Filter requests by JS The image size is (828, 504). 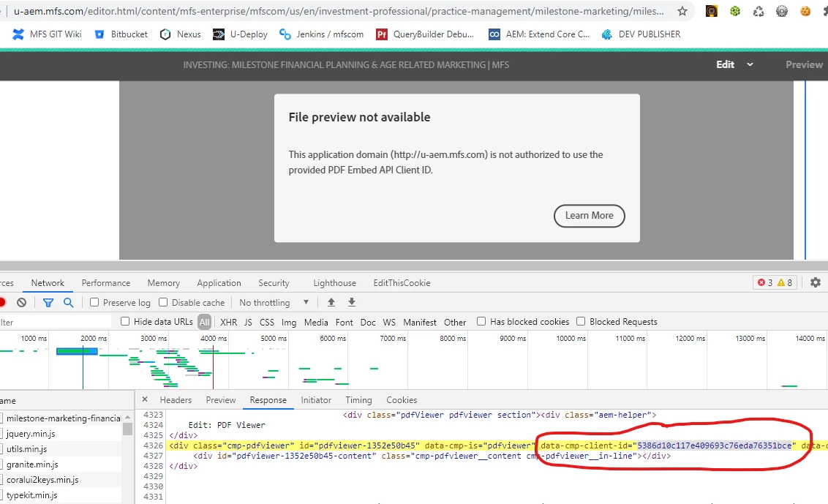[x=248, y=323]
